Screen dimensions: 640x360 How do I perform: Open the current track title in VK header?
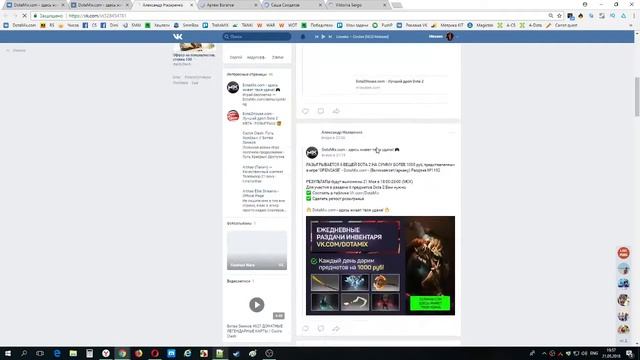point(362,37)
